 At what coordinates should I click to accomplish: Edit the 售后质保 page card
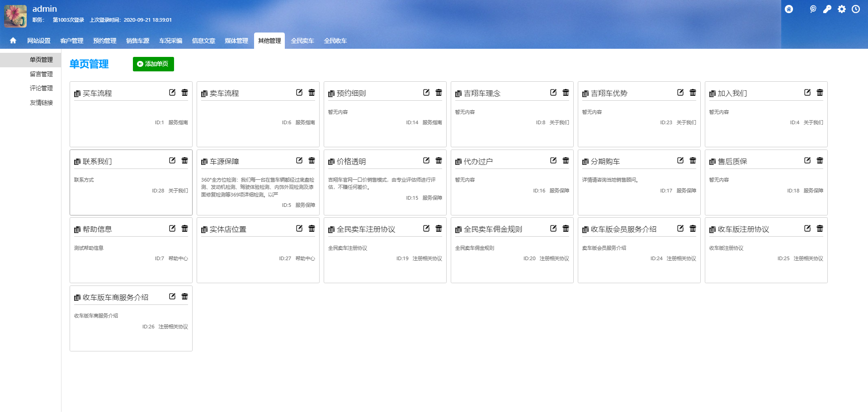807,160
